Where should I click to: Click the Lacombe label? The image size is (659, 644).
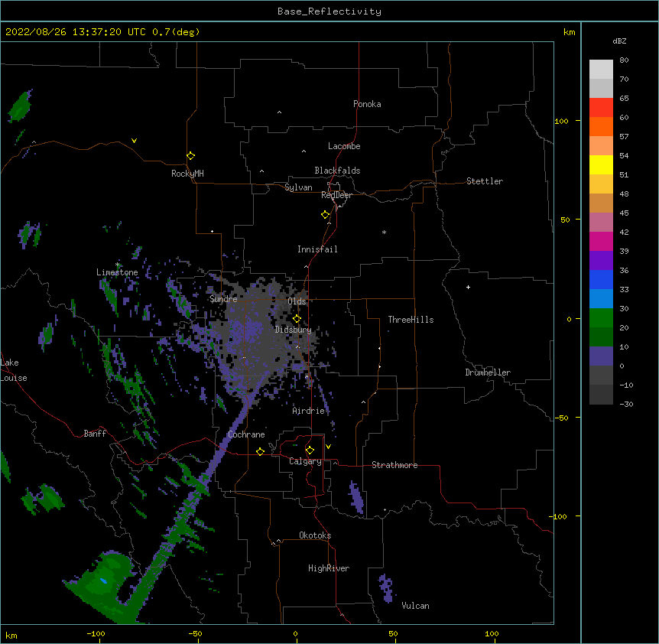(x=344, y=146)
